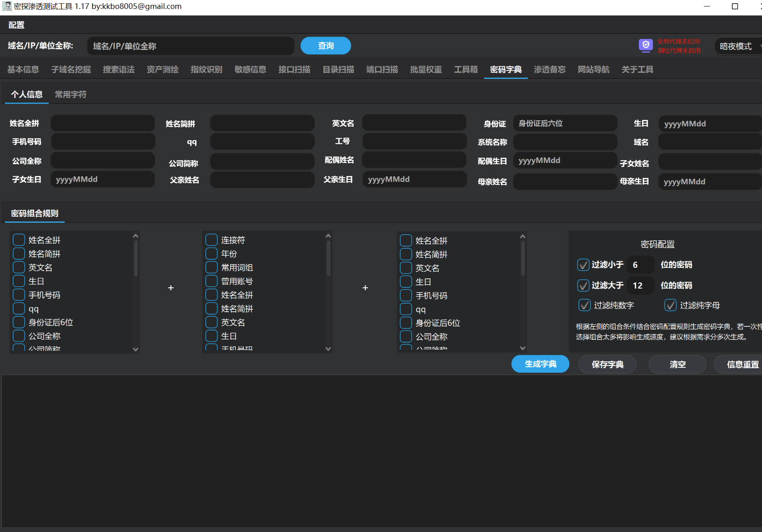
Task: Click the 生成字典 button
Action: point(540,364)
